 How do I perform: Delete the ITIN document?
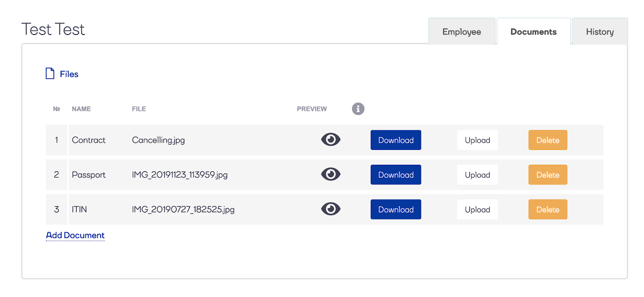coord(547,209)
